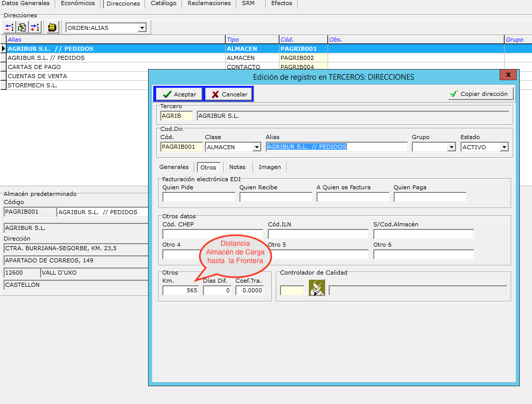Click the Cód. CHEP input field
This screenshot has height=404, width=532.
click(x=212, y=234)
